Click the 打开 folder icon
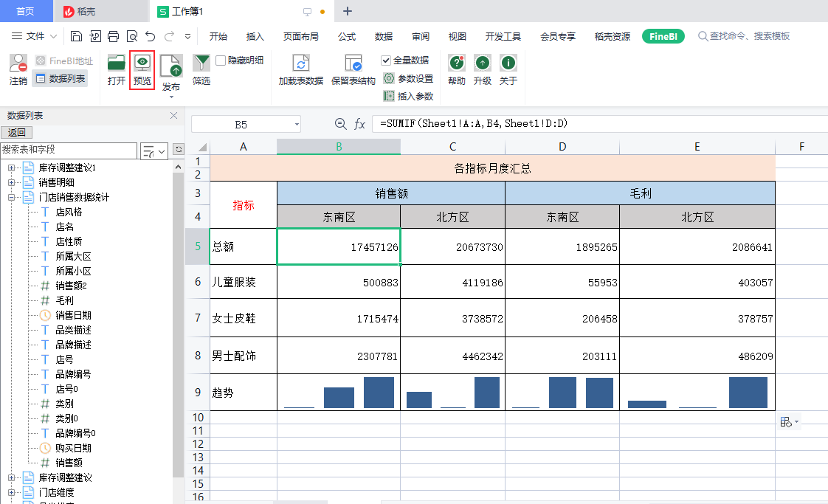828x504 pixels. [116, 63]
